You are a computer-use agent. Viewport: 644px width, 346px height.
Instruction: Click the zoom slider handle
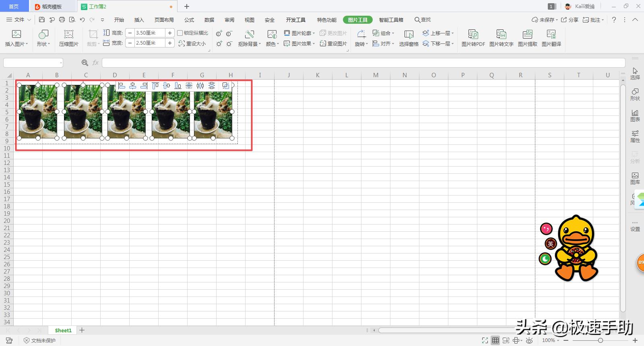600,340
